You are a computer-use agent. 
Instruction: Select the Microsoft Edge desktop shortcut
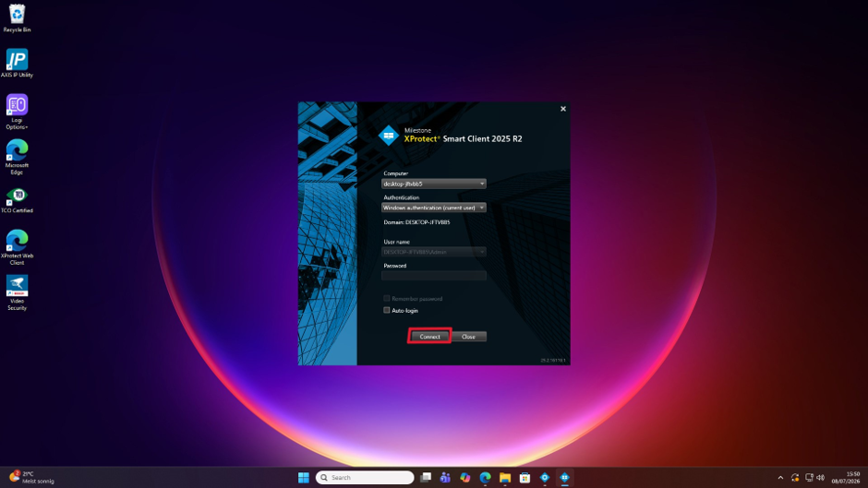[x=17, y=157]
